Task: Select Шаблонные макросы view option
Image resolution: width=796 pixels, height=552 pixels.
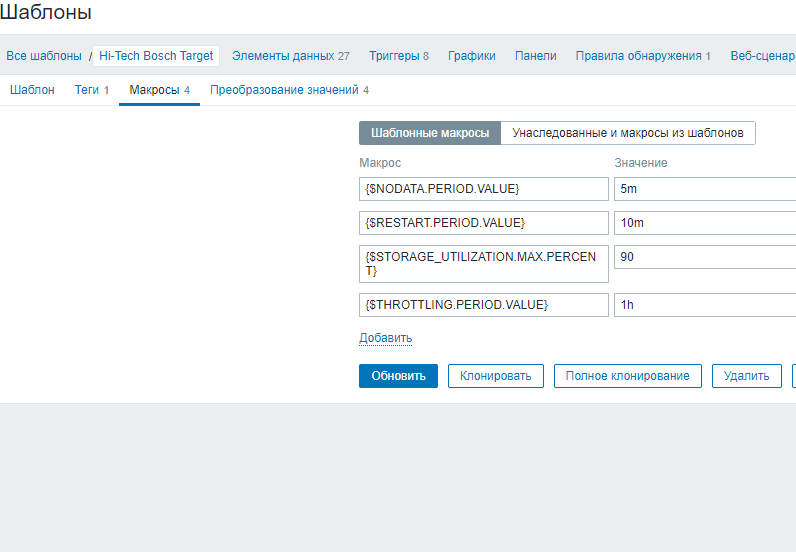Action: click(430, 133)
